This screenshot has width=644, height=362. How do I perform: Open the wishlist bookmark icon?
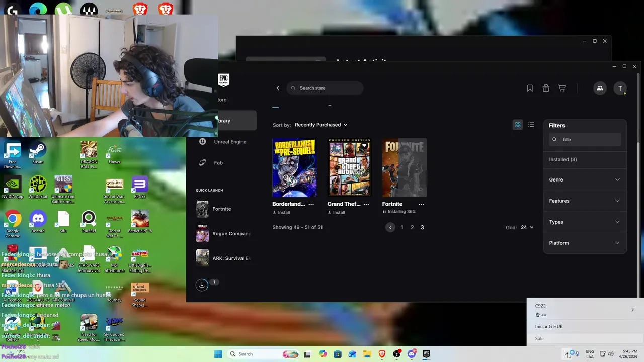point(530,88)
